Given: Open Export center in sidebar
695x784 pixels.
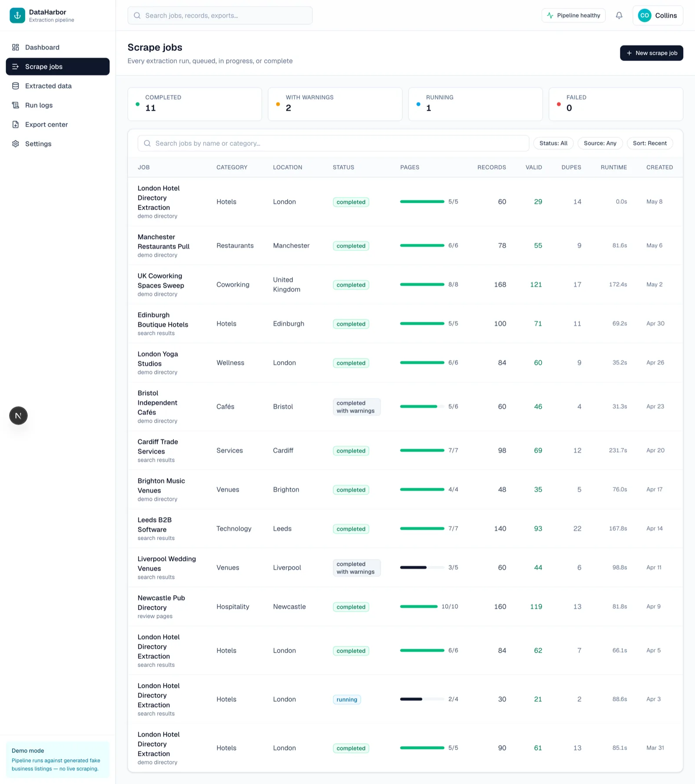Looking at the screenshot, I should click(58, 125).
